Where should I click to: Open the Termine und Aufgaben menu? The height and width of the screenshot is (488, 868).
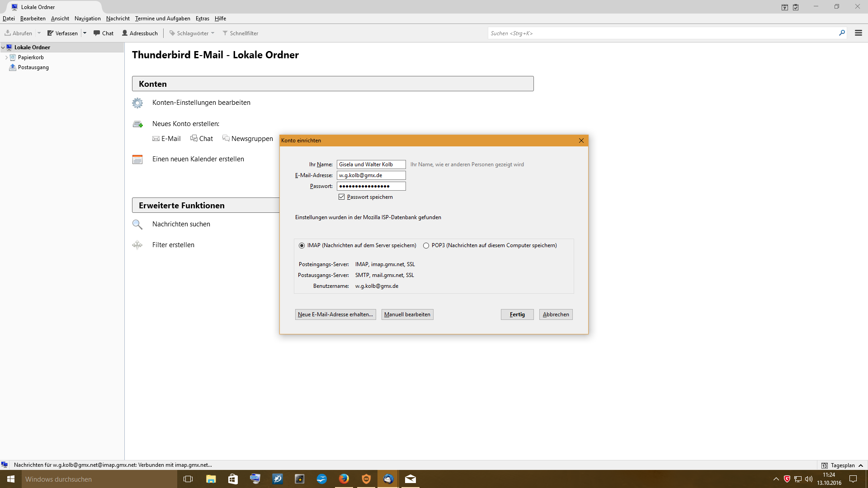(x=162, y=19)
